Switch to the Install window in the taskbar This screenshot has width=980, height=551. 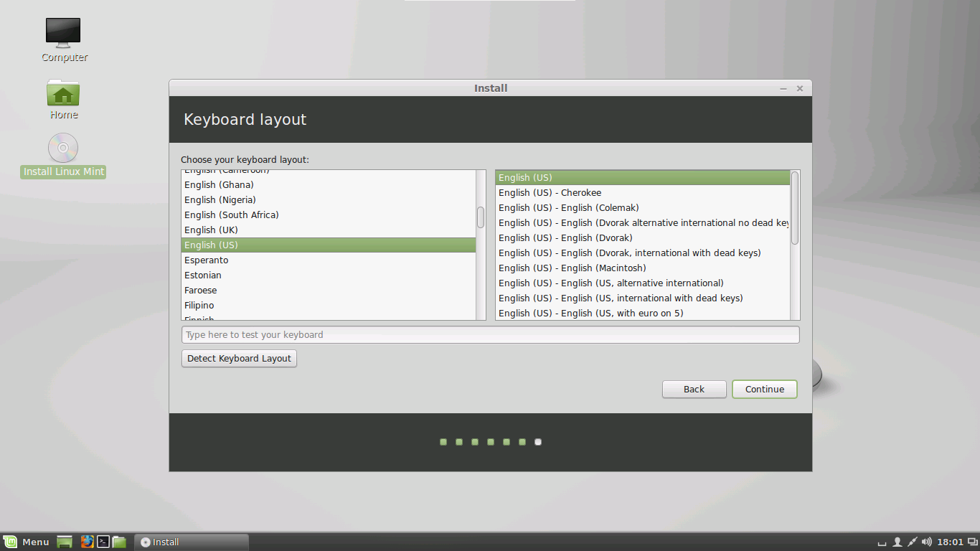pyautogui.click(x=191, y=542)
